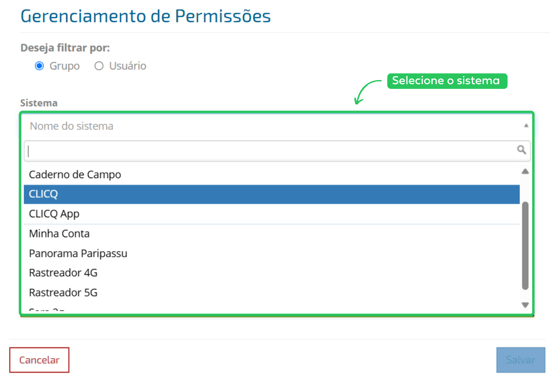Click the scroll down arrow of the list
Viewport: 550px width, 376px height.
tap(525, 305)
